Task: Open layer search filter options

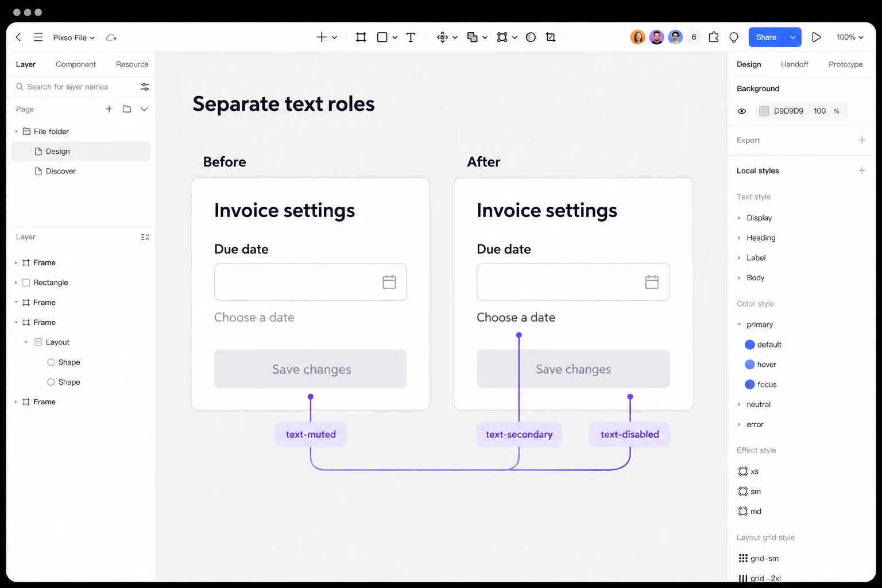Action: click(x=145, y=87)
